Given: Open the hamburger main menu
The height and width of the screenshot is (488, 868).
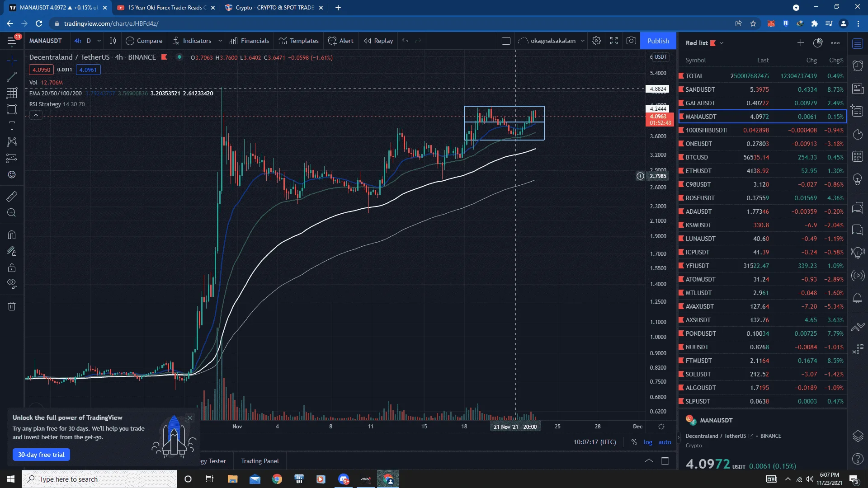Looking at the screenshot, I should (x=12, y=41).
